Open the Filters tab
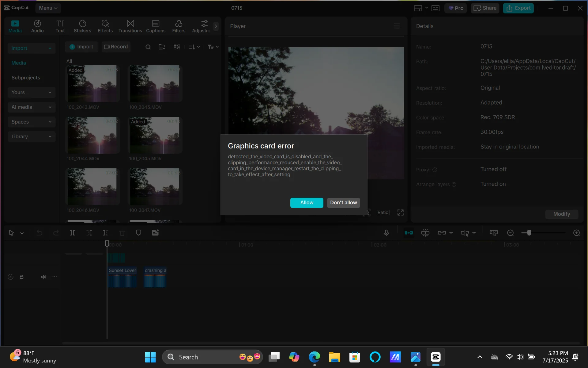 [179, 26]
